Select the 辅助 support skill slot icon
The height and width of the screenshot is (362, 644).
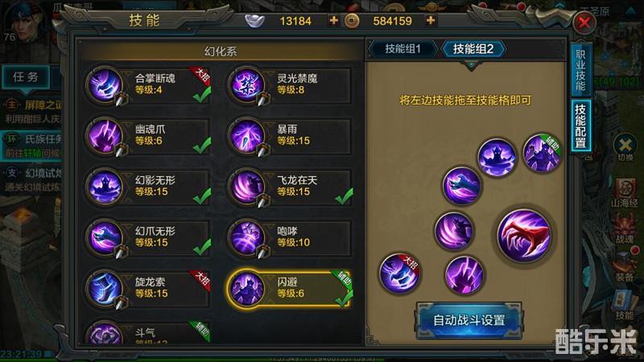(x=542, y=153)
